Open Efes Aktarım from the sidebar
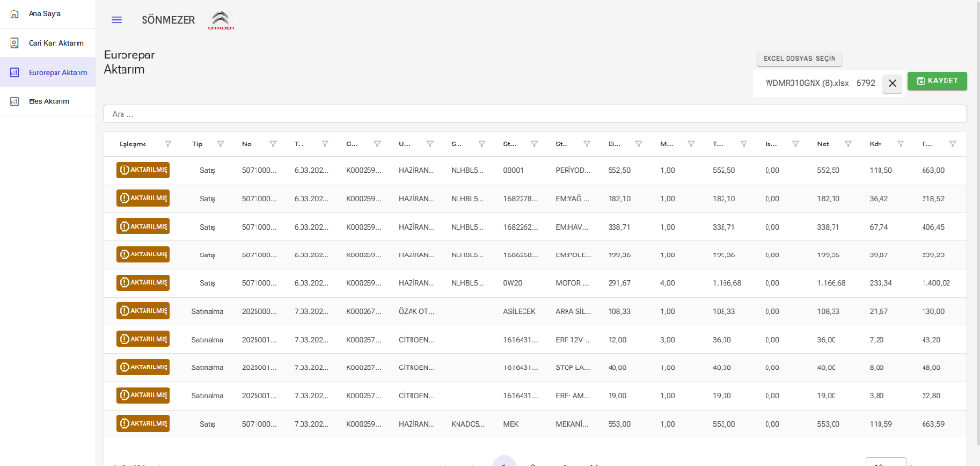This screenshot has height=466, width=980. pyautogui.click(x=48, y=100)
